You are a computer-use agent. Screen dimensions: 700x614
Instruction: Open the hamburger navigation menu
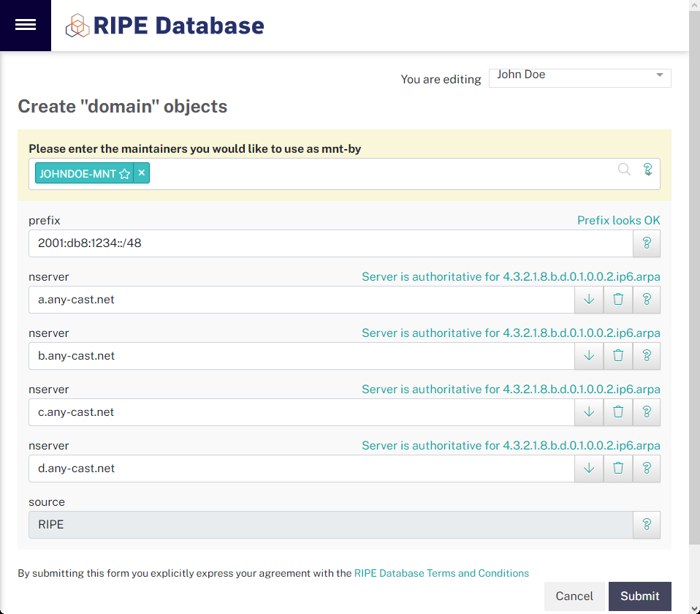point(26,25)
